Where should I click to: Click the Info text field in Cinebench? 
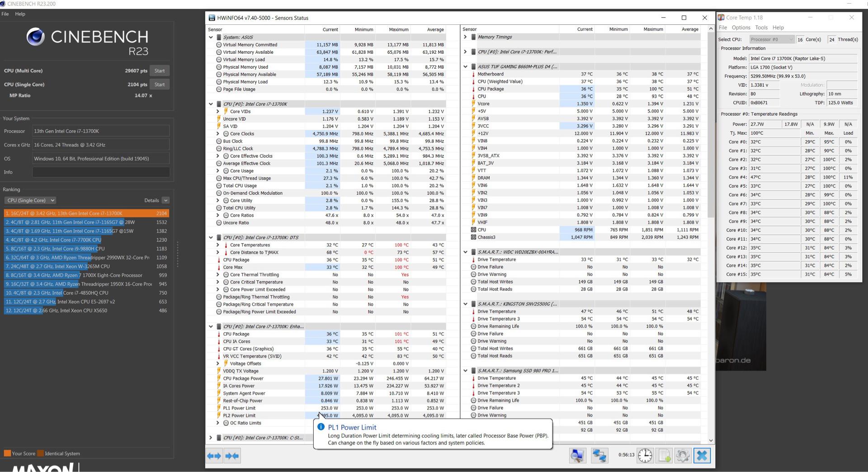pyautogui.click(x=101, y=172)
